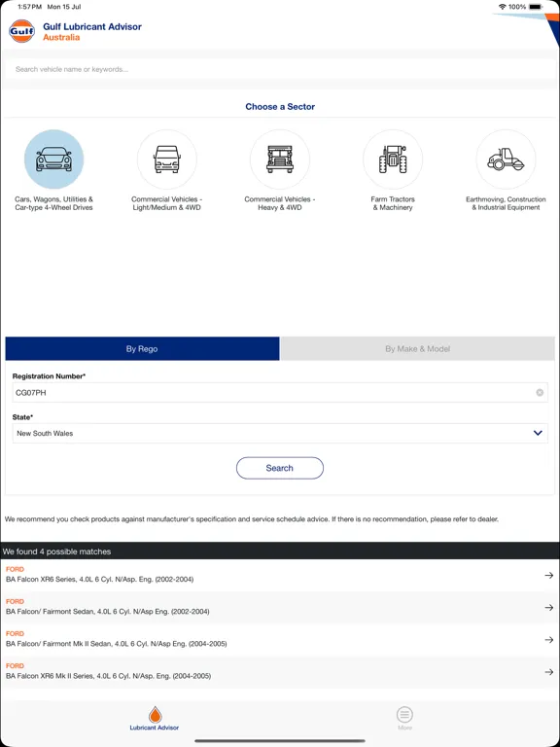
Task: Tap the Commercial Vehicles - Light/Medium & 4WD label
Action: pos(166,203)
